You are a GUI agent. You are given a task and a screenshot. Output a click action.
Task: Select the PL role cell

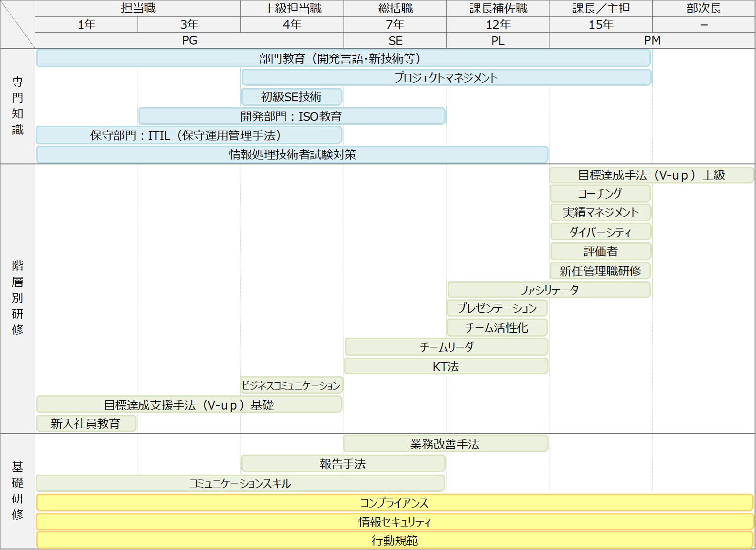click(x=498, y=41)
